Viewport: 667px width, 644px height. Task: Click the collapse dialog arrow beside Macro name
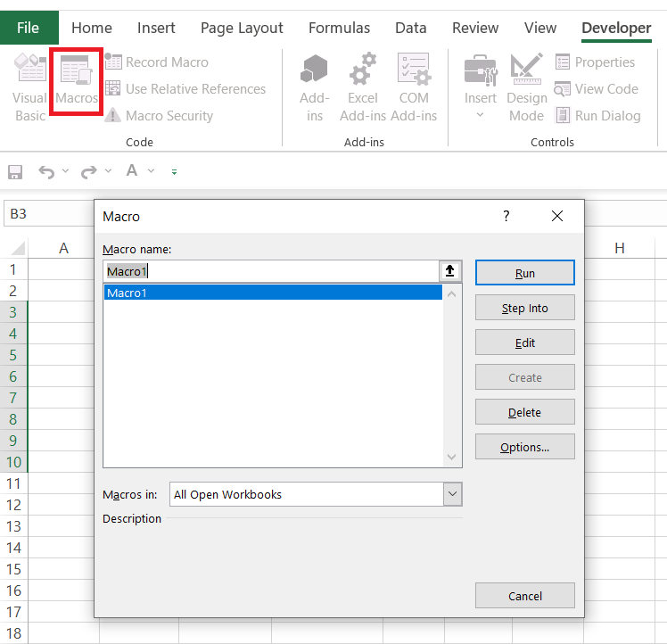click(451, 271)
